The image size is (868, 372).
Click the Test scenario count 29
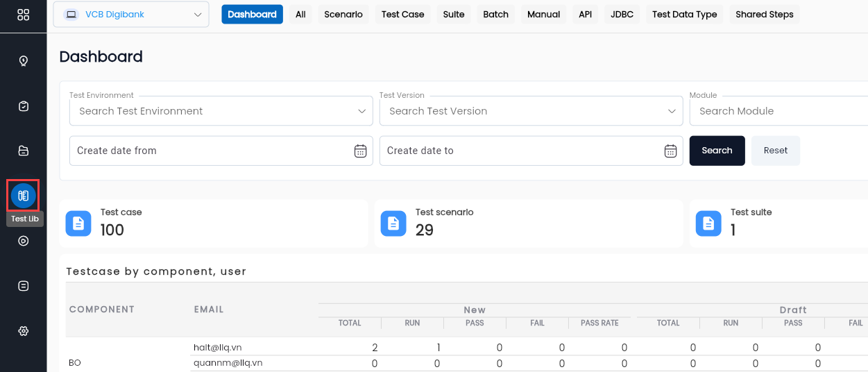tap(425, 230)
